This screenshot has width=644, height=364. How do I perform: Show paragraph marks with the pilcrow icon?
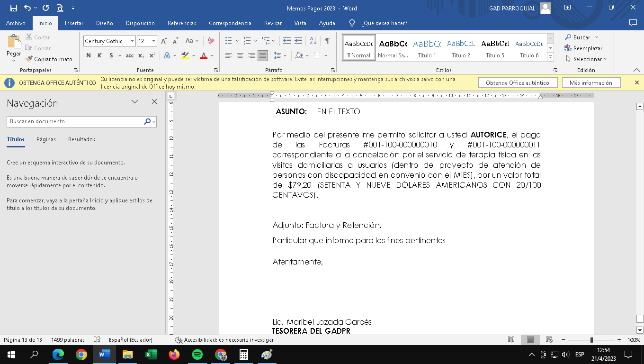(327, 41)
